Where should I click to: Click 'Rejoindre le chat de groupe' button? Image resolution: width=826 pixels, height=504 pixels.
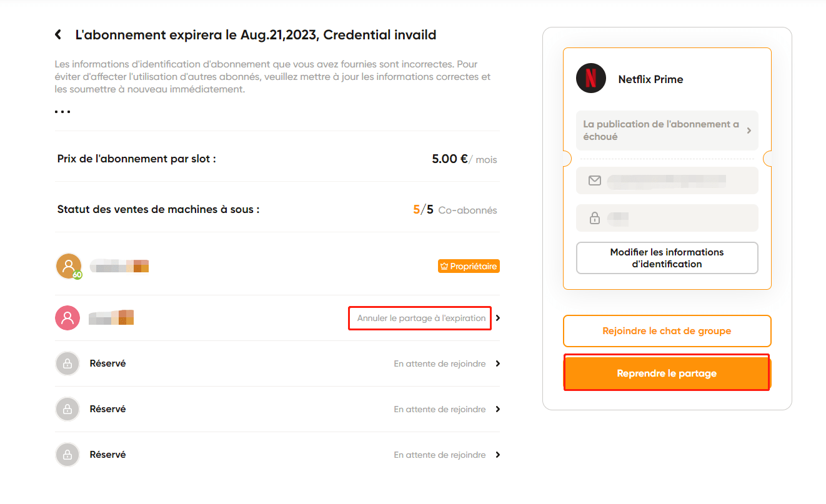667,331
